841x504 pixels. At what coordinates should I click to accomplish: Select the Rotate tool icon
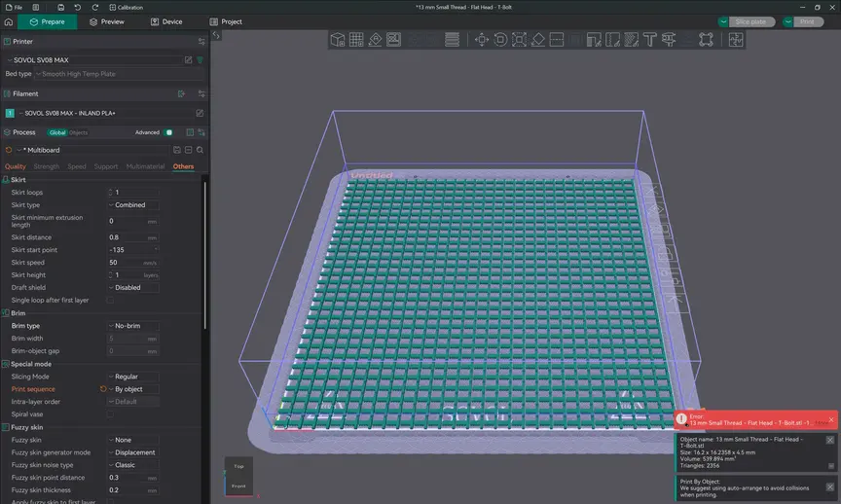[x=499, y=40]
